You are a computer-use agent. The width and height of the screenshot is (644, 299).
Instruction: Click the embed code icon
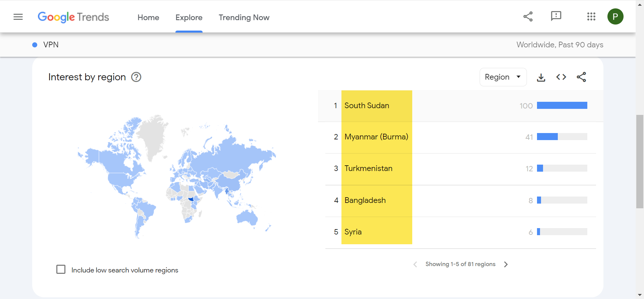click(561, 77)
